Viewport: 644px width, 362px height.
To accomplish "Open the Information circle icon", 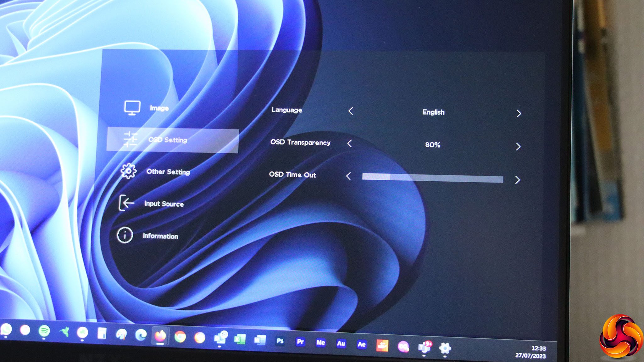I will [125, 235].
